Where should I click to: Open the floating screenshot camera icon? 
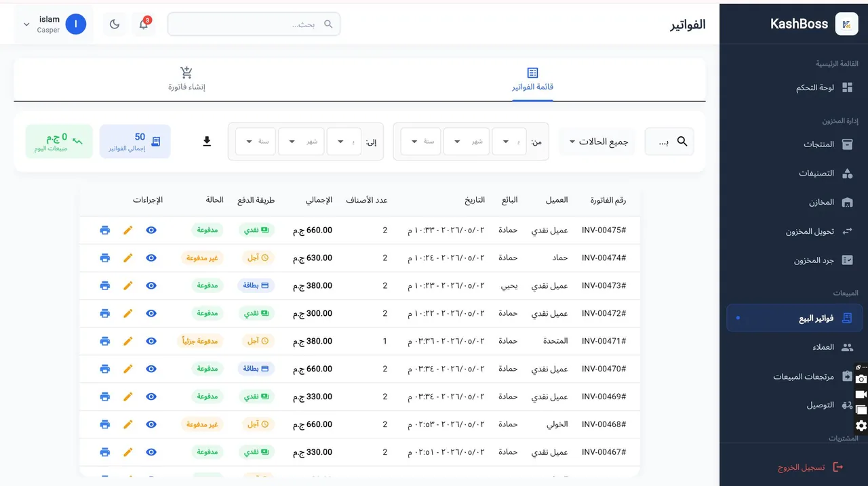861,380
